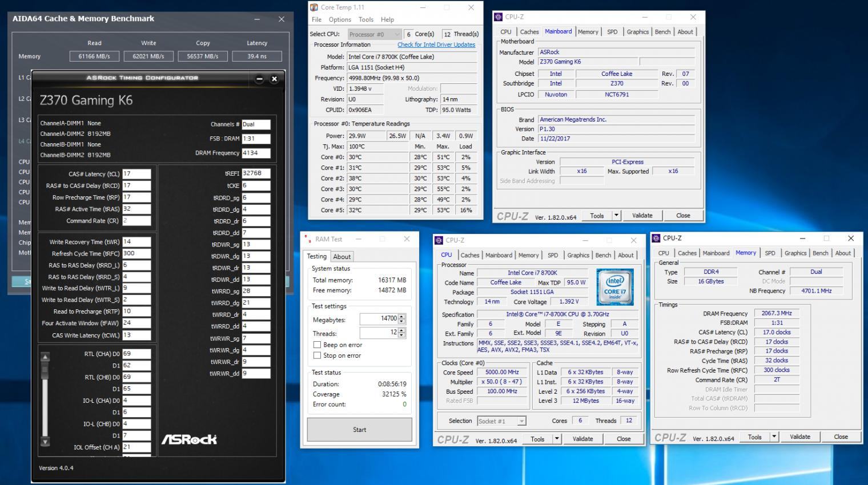Image resolution: width=868 pixels, height=485 pixels.
Task: Switch to About tab in RAM Test
Action: coord(342,257)
